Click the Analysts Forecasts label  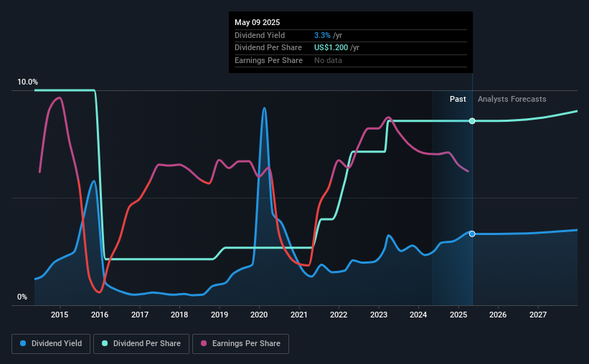pyautogui.click(x=512, y=99)
